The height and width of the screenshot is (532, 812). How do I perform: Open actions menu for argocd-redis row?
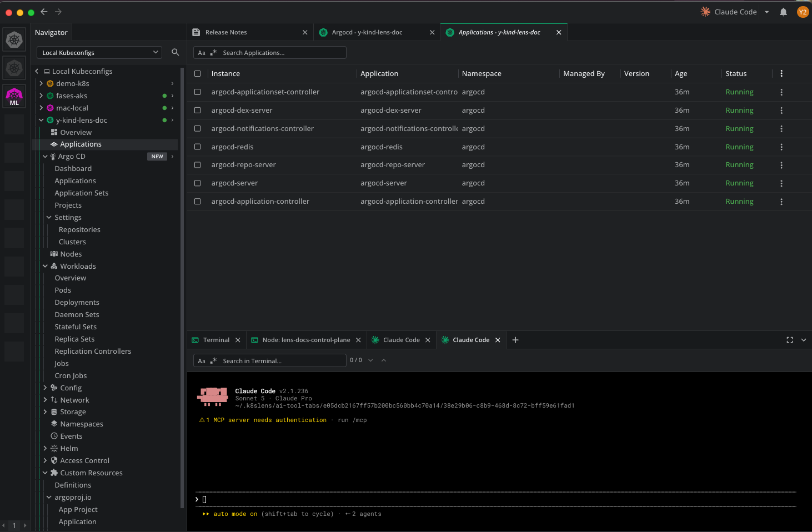coord(781,147)
